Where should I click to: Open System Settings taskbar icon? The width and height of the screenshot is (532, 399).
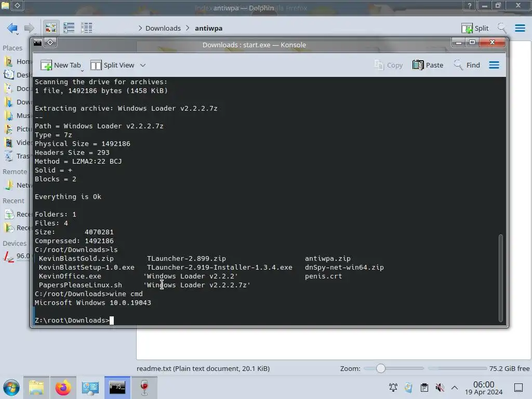click(90, 388)
